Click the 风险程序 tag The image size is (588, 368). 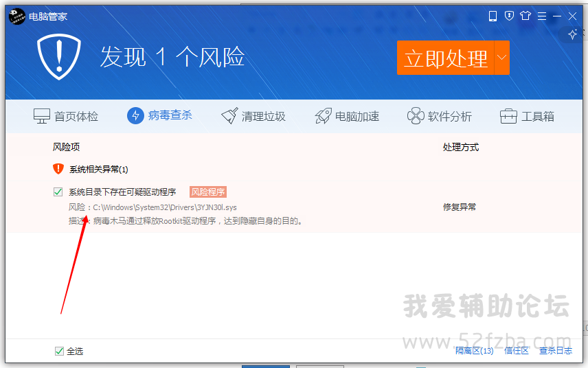[208, 192]
